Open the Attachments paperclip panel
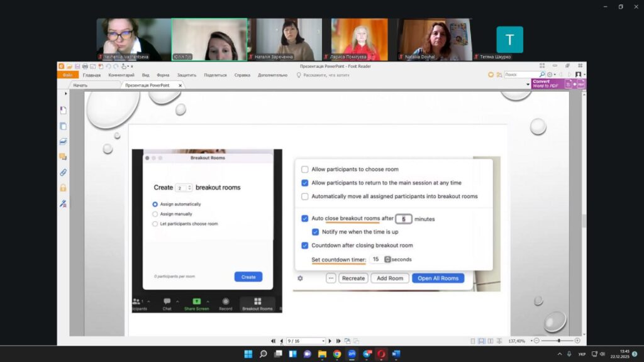644x362 pixels. pos(63,172)
